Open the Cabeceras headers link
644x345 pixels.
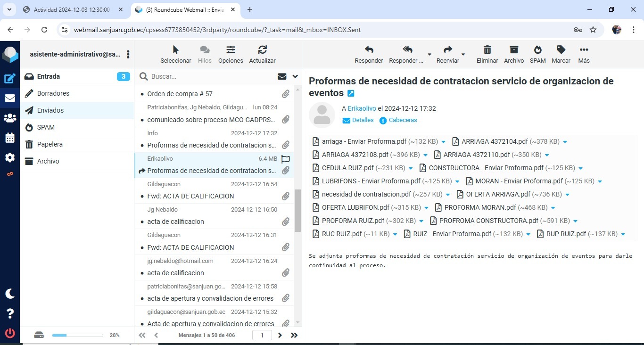(403, 120)
